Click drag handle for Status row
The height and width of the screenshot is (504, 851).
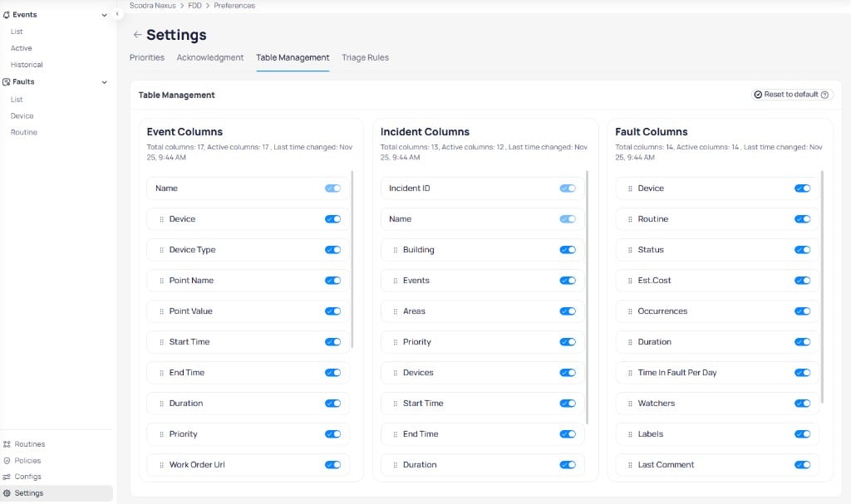click(630, 250)
